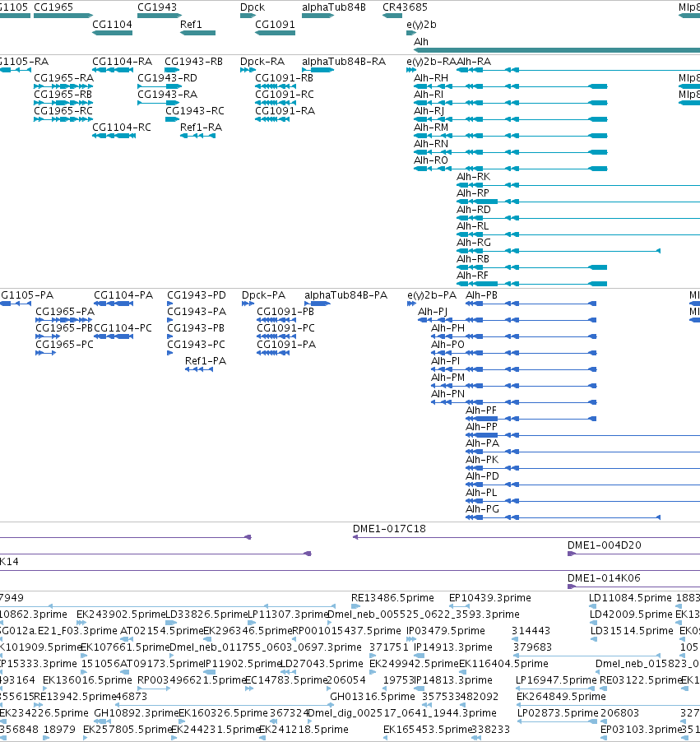Select transcript alphaTub84B-RA
The width and height of the screenshot is (700, 742).
click(x=318, y=70)
